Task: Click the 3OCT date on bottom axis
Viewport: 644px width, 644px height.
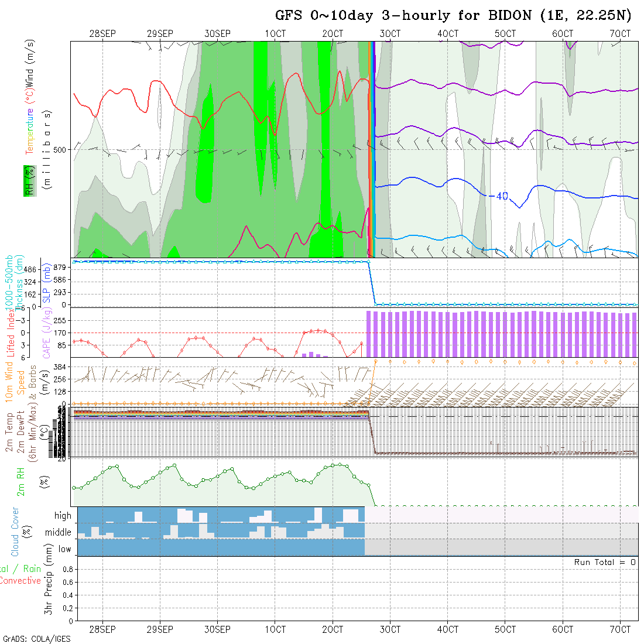Action: point(390,629)
